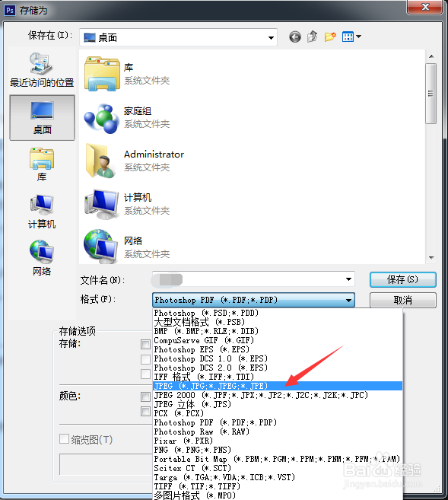Screen dimensions: 448x500
Task: Select the 家庭组 homegroup item in file list
Action: 128,118
